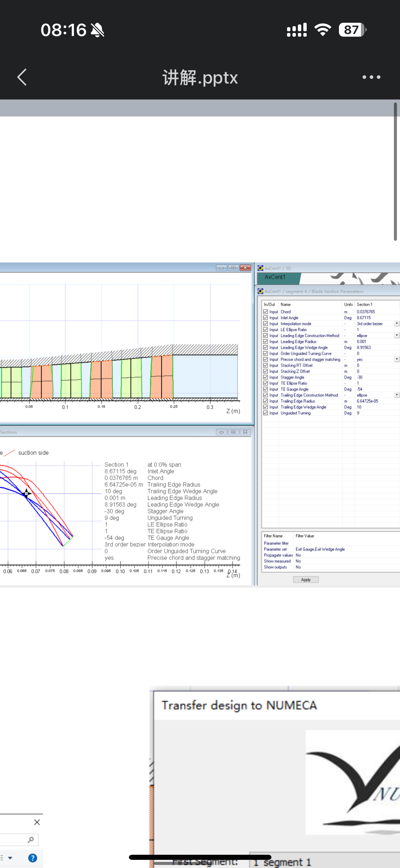This screenshot has width=400, height=868.
Task: Uncheck the Inlet Angle input checkbox
Action: tap(266, 318)
